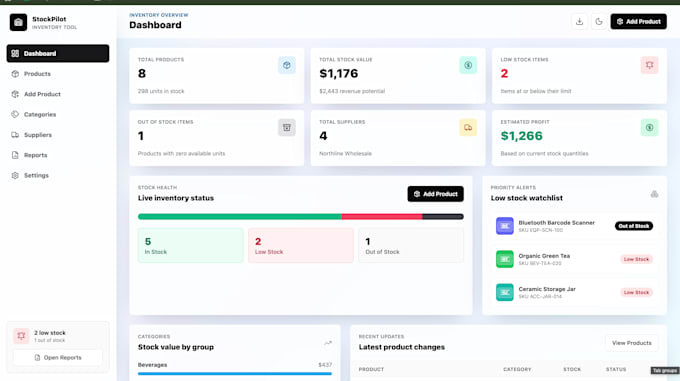The image size is (680, 381).
Task: Click the Suppliers truck icon in the sidebar
Action: (15, 135)
